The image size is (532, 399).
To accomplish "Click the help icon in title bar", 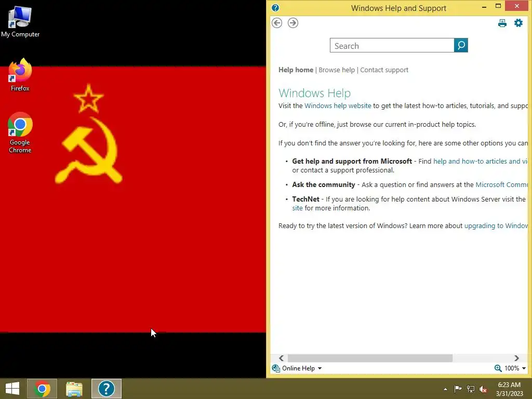I will coord(275,8).
